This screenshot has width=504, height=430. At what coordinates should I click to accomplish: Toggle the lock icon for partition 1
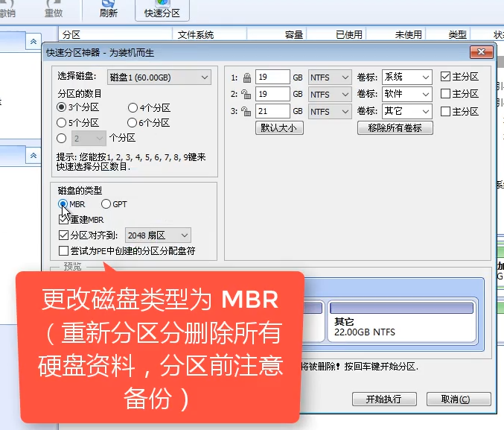point(247,78)
